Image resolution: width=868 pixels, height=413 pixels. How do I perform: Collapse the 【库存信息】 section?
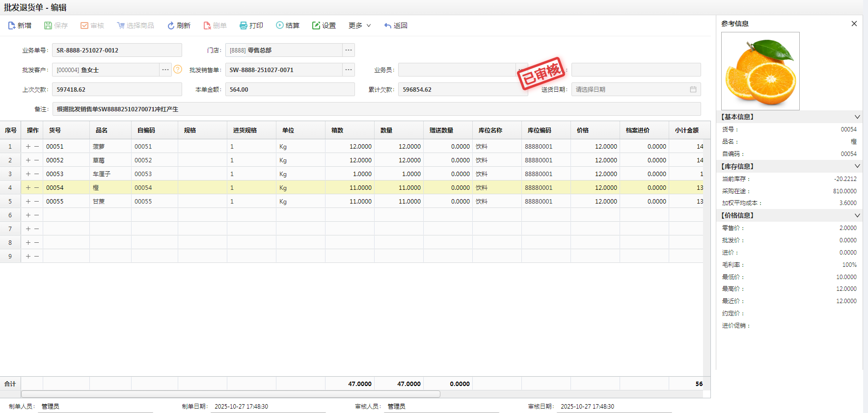pyautogui.click(x=857, y=166)
